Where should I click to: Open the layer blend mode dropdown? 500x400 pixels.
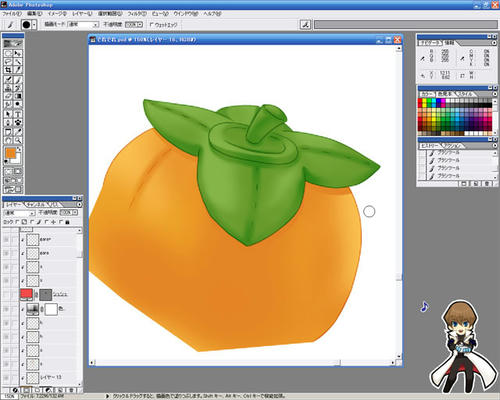click(x=19, y=213)
